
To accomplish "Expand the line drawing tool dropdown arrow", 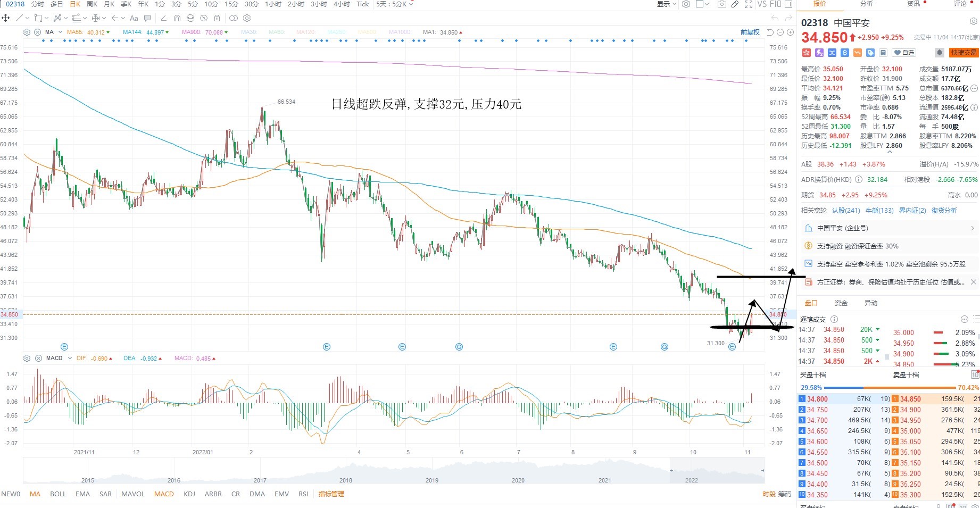I will (28, 18).
